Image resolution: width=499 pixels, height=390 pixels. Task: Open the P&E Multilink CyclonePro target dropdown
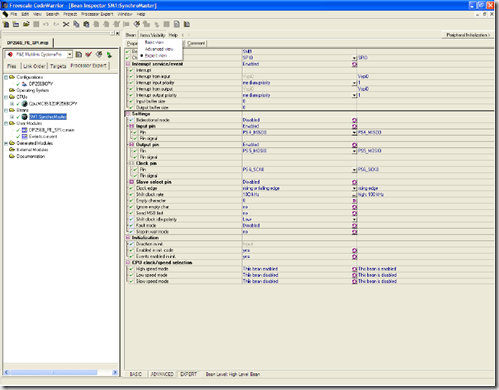coord(70,54)
